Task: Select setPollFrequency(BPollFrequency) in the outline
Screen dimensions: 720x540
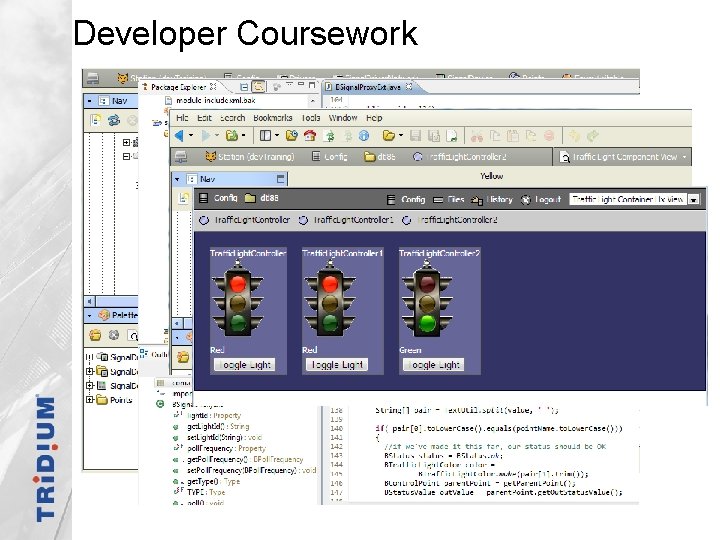Action: coord(251,471)
